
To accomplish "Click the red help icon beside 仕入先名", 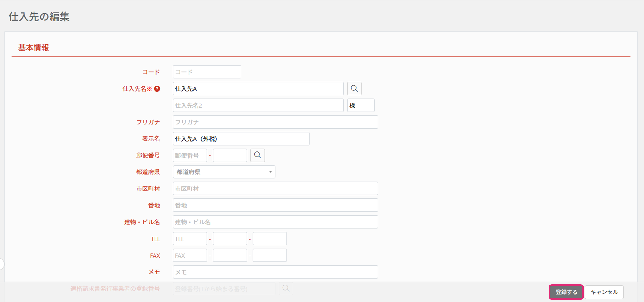I will point(157,89).
